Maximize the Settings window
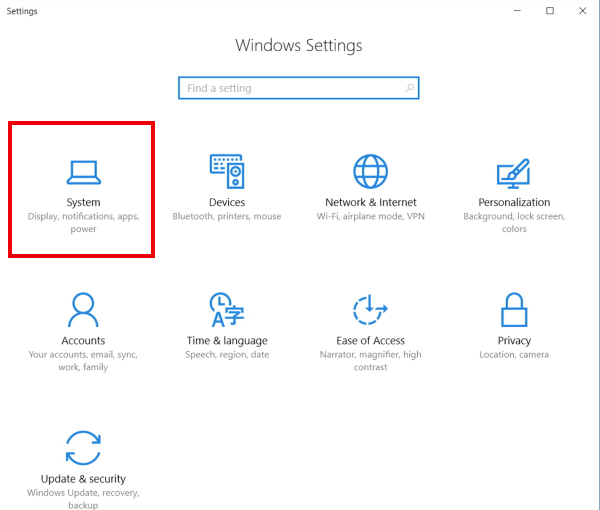 point(549,11)
